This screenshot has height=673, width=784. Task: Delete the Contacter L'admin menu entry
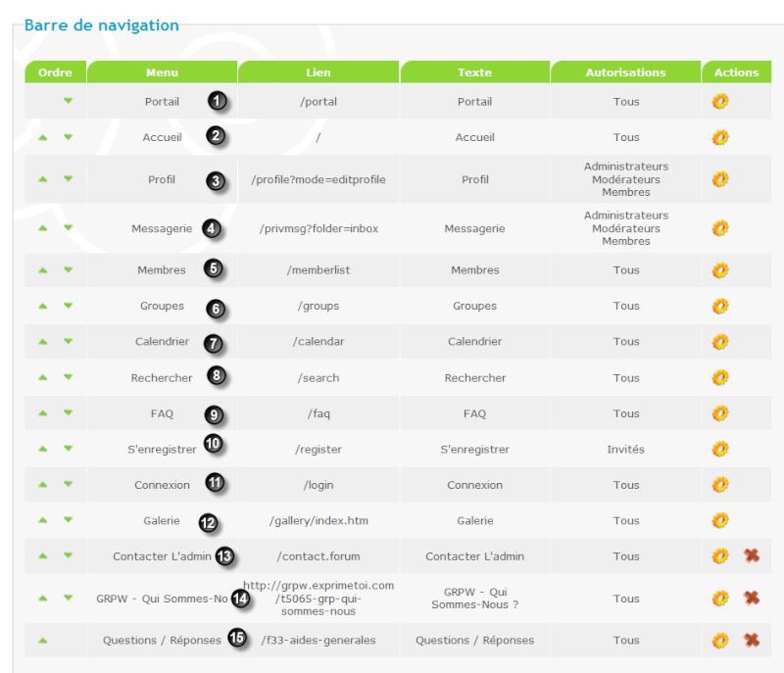coord(752,555)
